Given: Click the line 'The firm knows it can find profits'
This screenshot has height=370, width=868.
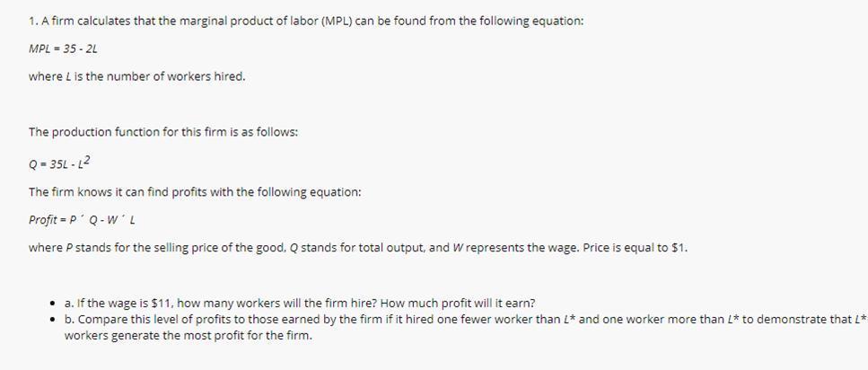Looking at the screenshot, I should [x=195, y=192].
